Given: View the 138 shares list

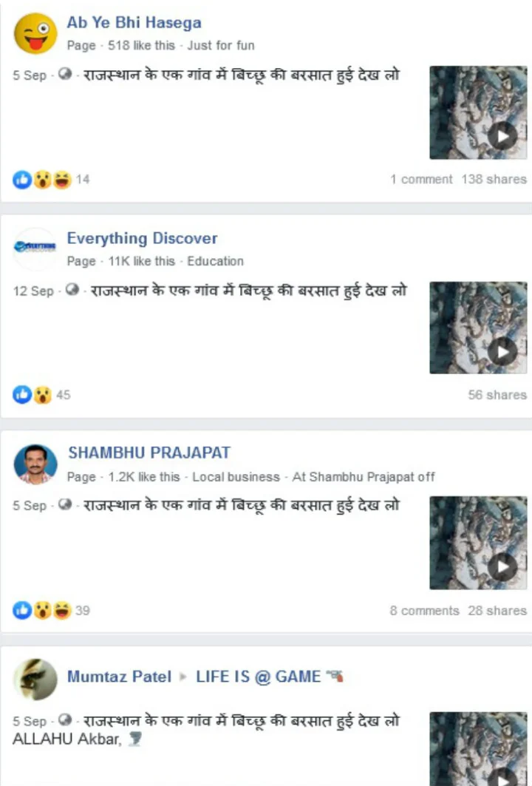Looking at the screenshot, I should pyautogui.click(x=494, y=180).
